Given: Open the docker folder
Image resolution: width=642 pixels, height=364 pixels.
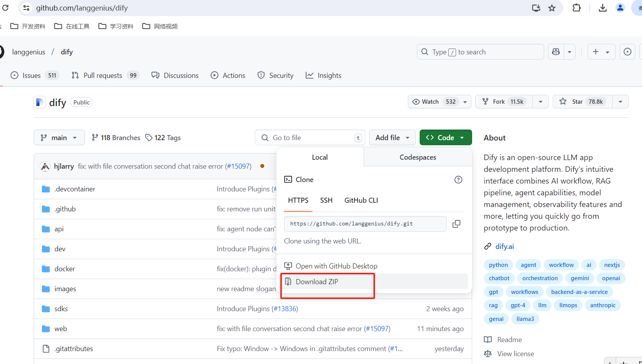Looking at the screenshot, I should click(65, 269).
